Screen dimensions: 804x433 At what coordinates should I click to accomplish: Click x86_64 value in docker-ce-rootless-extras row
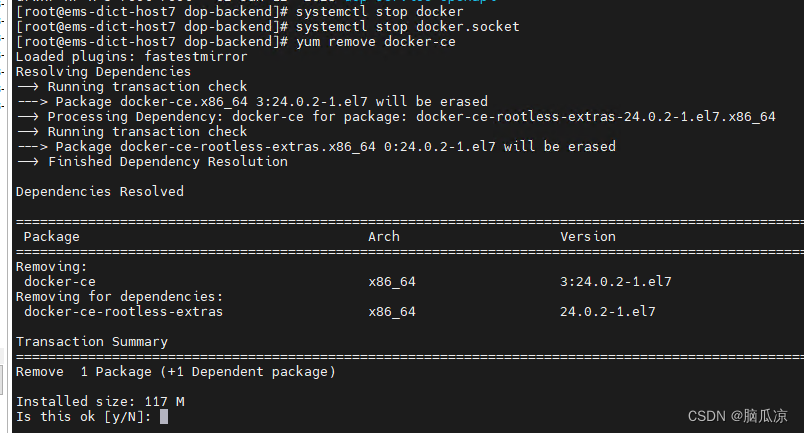click(392, 311)
